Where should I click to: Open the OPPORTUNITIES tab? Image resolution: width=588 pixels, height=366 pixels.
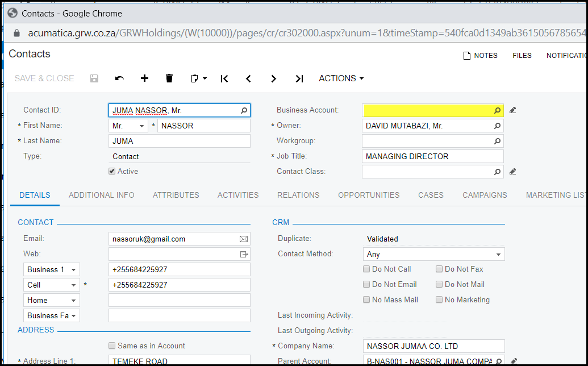369,195
